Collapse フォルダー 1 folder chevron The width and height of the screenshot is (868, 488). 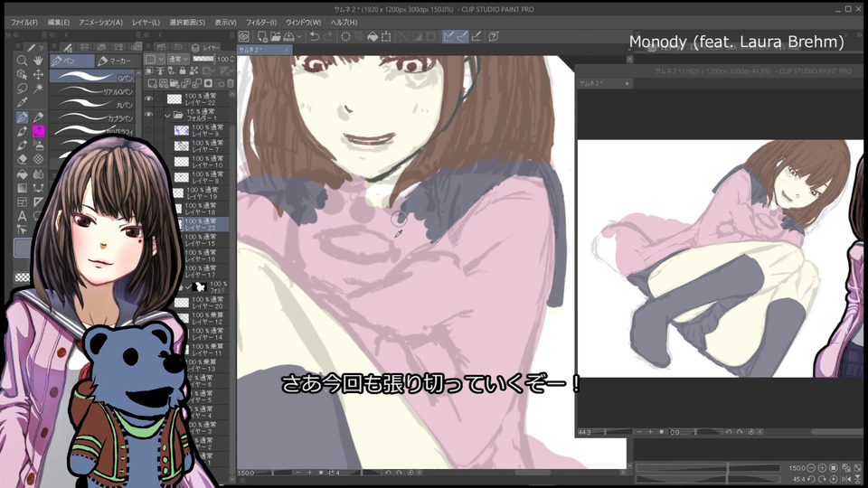(x=167, y=115)
